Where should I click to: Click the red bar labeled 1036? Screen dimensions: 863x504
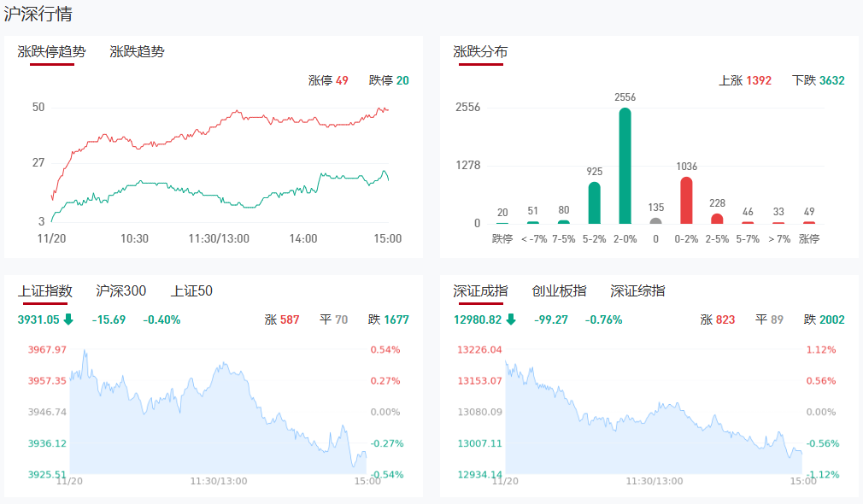pyautogui.click(x=686, y=201)
